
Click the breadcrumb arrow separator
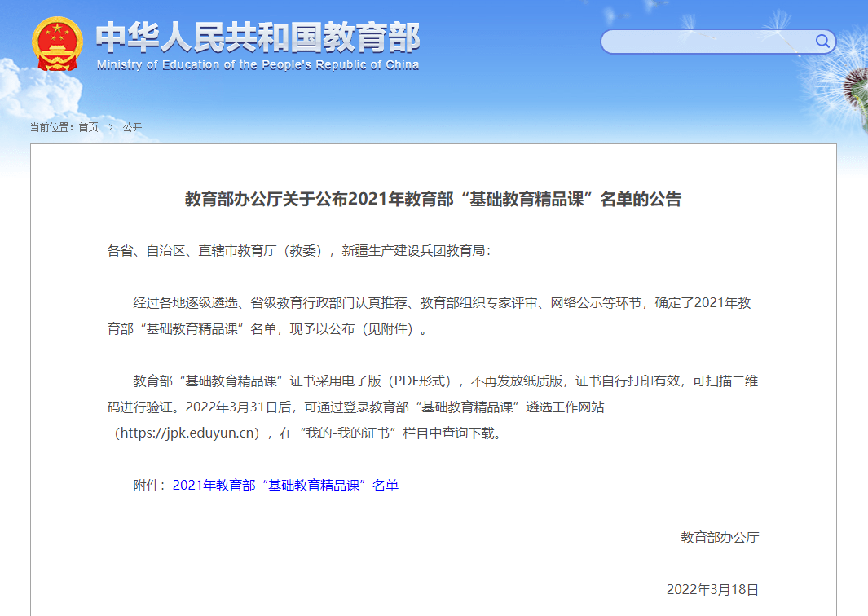pyautogui.click(x=111, y=127)
